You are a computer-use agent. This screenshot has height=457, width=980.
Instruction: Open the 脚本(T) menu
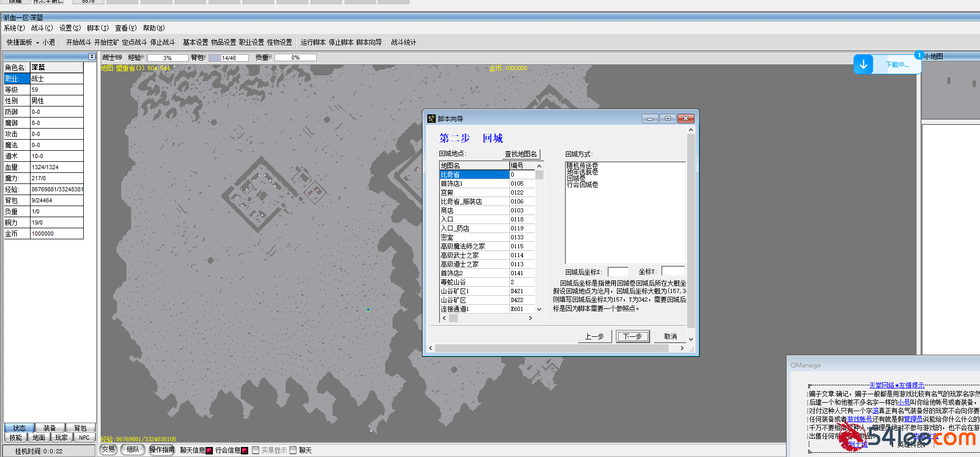click(97, 28)
